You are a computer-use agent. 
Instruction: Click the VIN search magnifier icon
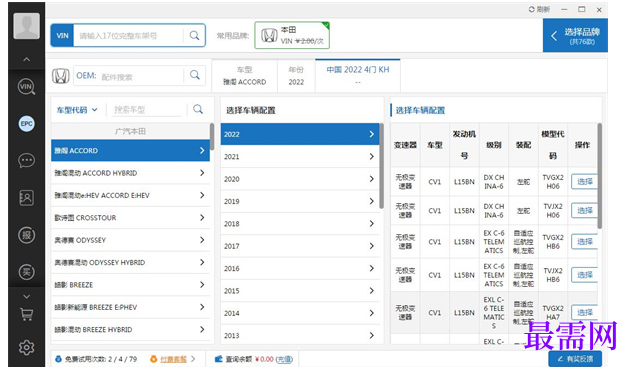[x=194, y=36]
